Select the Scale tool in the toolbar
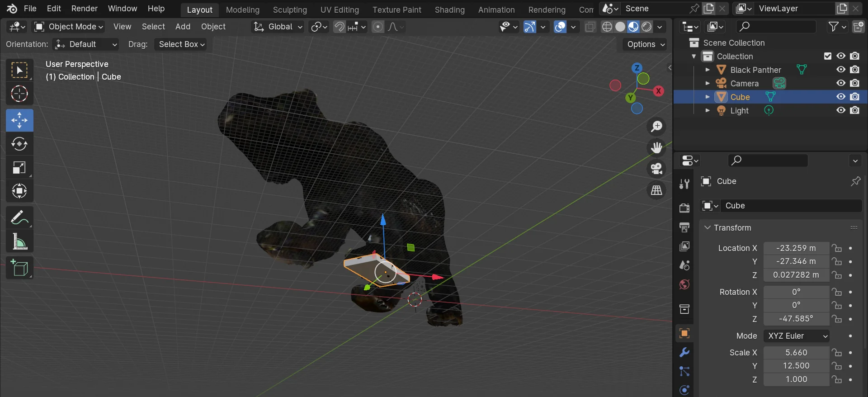The width and height of the screenshot is (868, 397). 19,168
